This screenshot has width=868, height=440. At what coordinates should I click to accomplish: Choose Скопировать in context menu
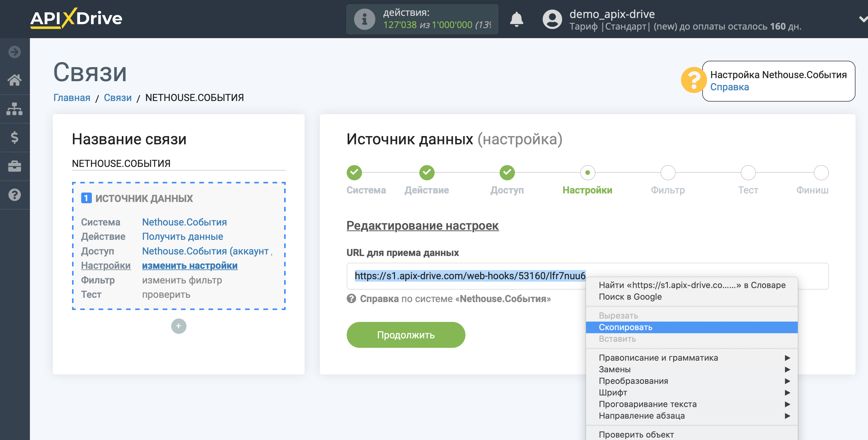point(692,327)
